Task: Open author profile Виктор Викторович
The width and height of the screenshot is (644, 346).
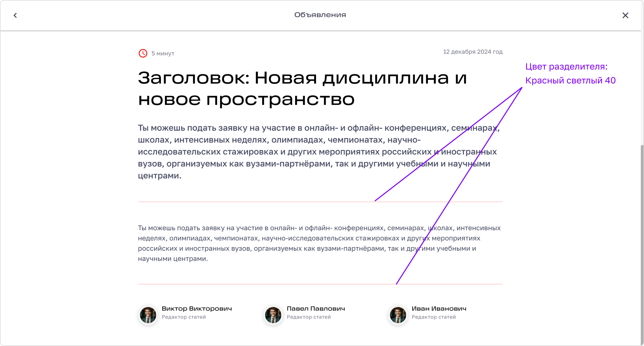Action: point(197,309)
